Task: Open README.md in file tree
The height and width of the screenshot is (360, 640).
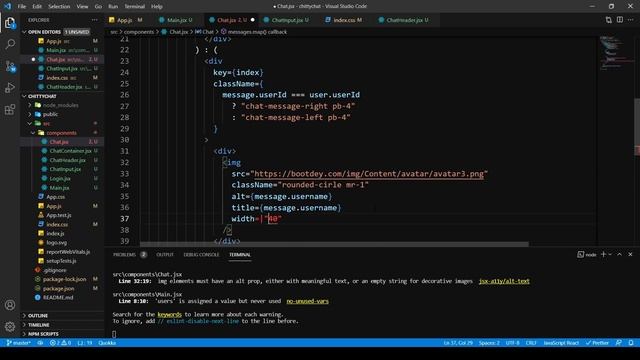Action: [x=58, y=297]
